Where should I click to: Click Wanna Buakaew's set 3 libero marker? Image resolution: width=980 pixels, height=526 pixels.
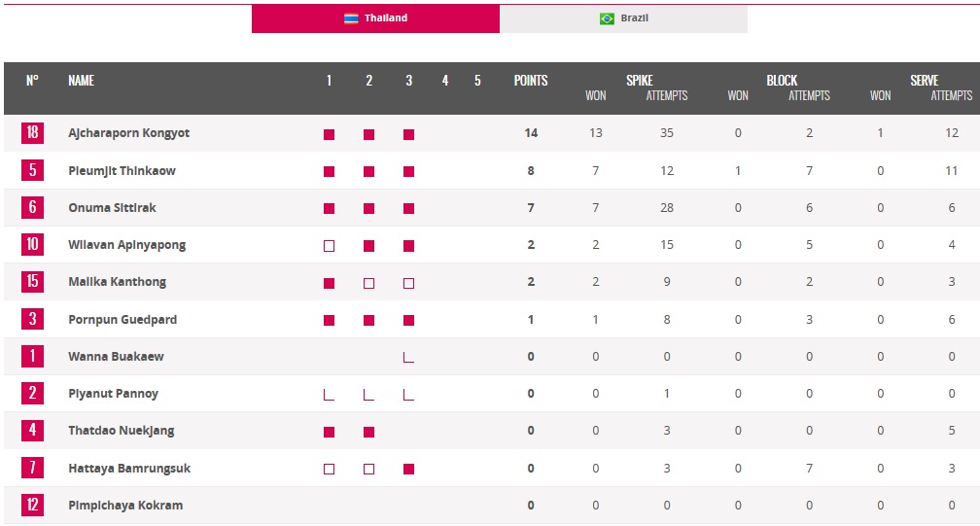(408, 358)
